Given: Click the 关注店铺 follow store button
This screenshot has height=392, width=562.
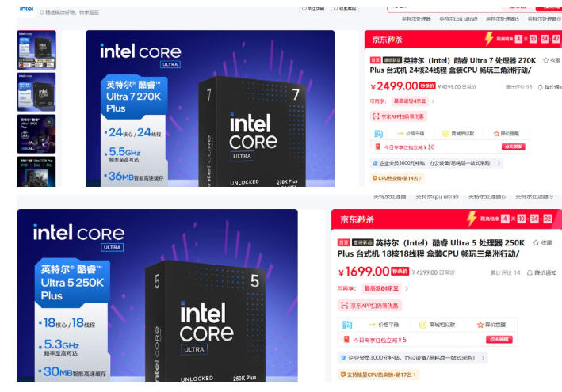Looking at the screenshot, I should (x=313, y=9).
